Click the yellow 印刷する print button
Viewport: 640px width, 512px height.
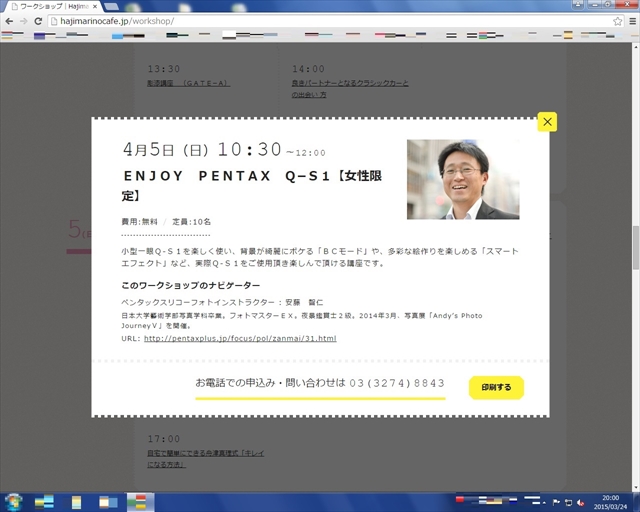(x=496, y=387)
